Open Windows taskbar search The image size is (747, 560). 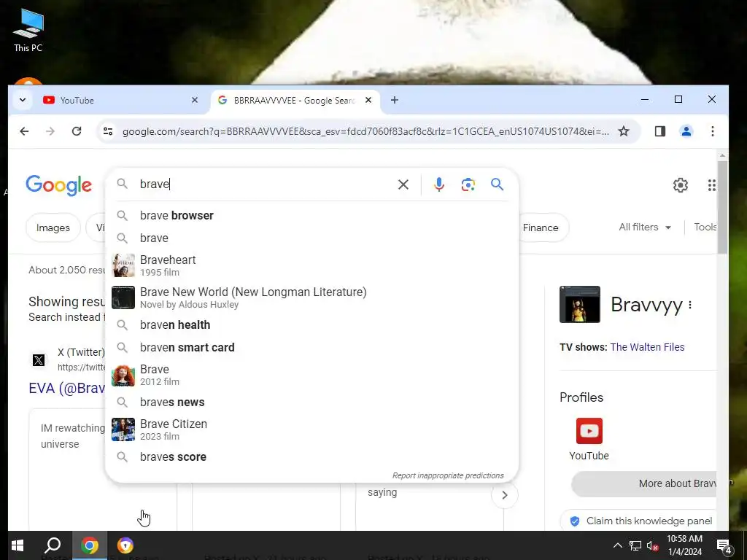point(53,545)
